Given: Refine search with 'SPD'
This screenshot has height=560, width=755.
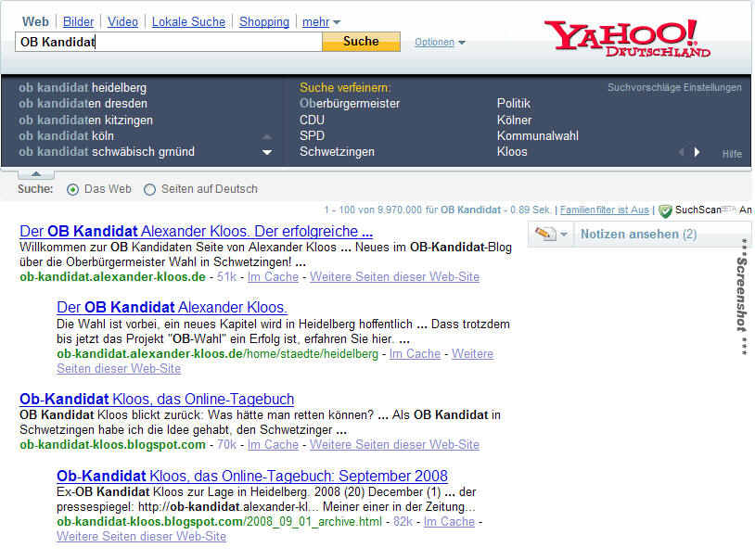Looking at the screenshot, I should 312,135.
